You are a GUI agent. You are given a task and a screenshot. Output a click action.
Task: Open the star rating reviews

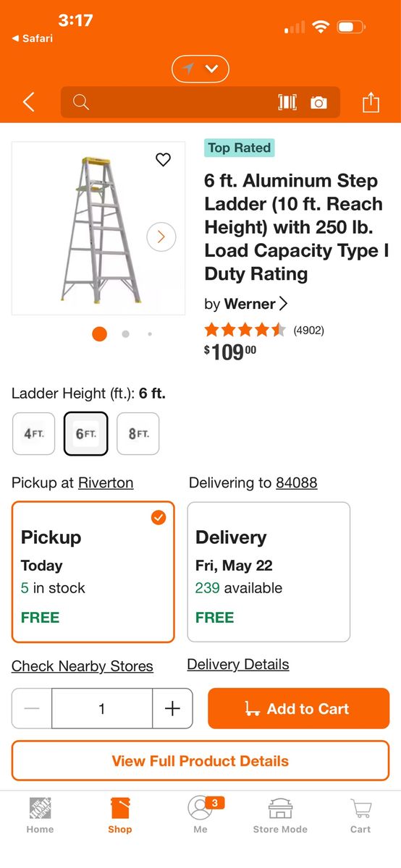coord(245,331)
